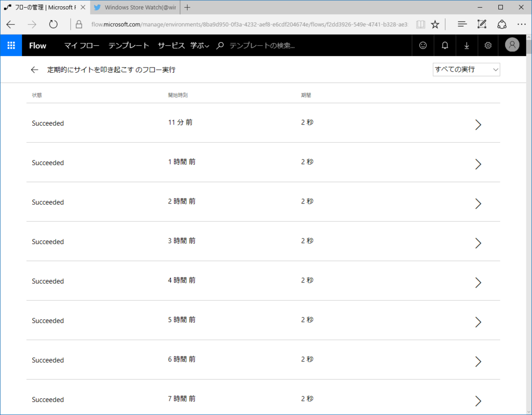Viewport: 532px width, 415px height.
Task: Expand the すべての実行 filter dropdown
Action: pyautogui.click(x=466, y=70)
